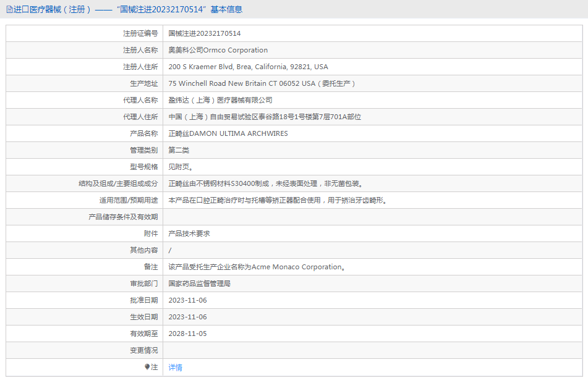Click the 注册人住所 row label
This screenshot has height=378, width=588.
pyautogui.click(x=140, y=67)
